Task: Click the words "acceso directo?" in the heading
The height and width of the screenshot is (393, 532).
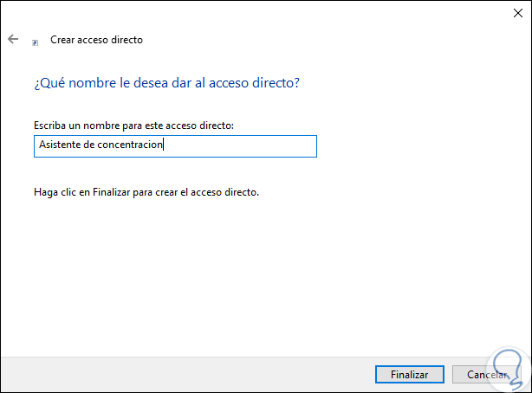Action: click(267, 83)
